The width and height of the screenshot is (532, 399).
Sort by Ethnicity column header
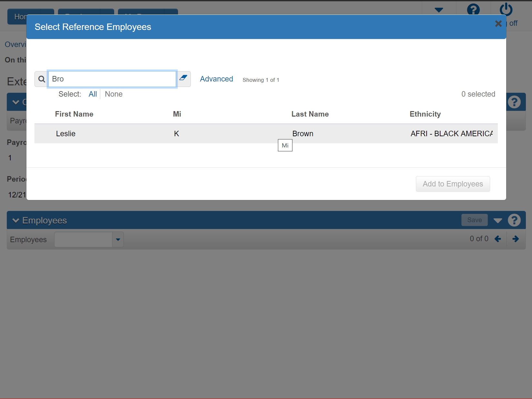(425, 114)
